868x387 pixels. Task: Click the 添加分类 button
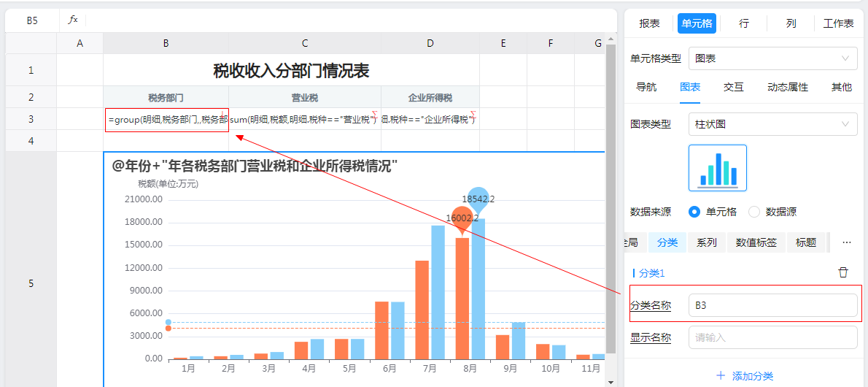[x=745, y=376]
